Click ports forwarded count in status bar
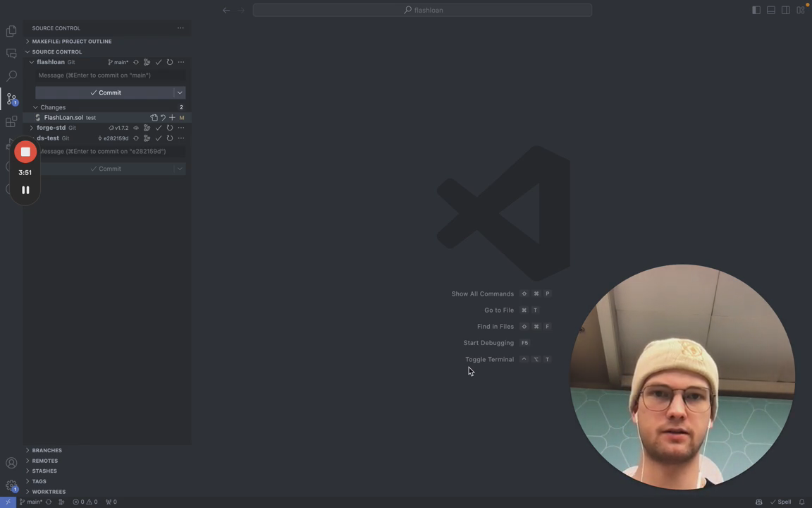 (x=111, y=502)
